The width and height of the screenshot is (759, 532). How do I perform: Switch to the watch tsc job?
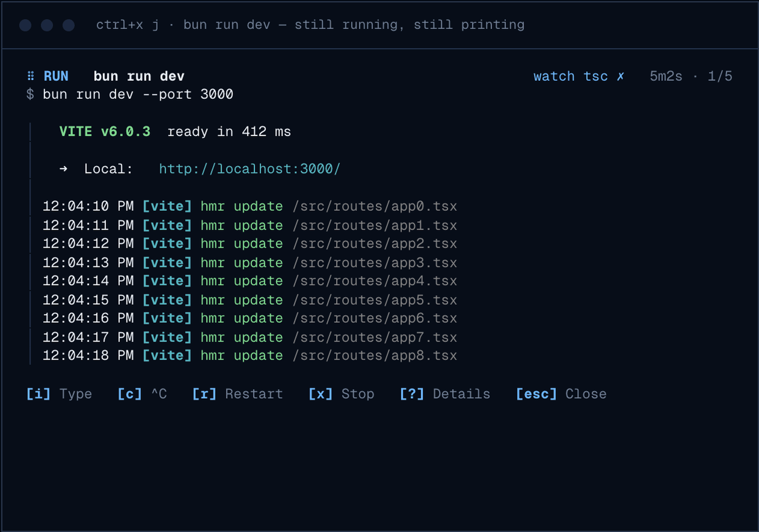(579, 77)
